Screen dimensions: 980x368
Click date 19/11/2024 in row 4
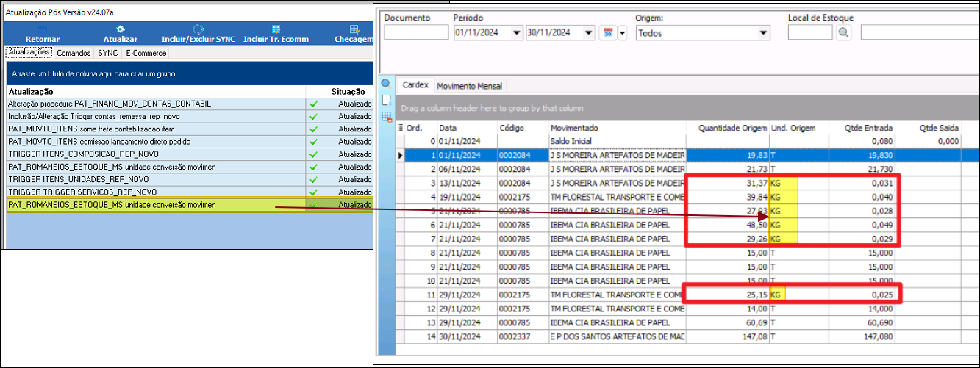point(459,198)
